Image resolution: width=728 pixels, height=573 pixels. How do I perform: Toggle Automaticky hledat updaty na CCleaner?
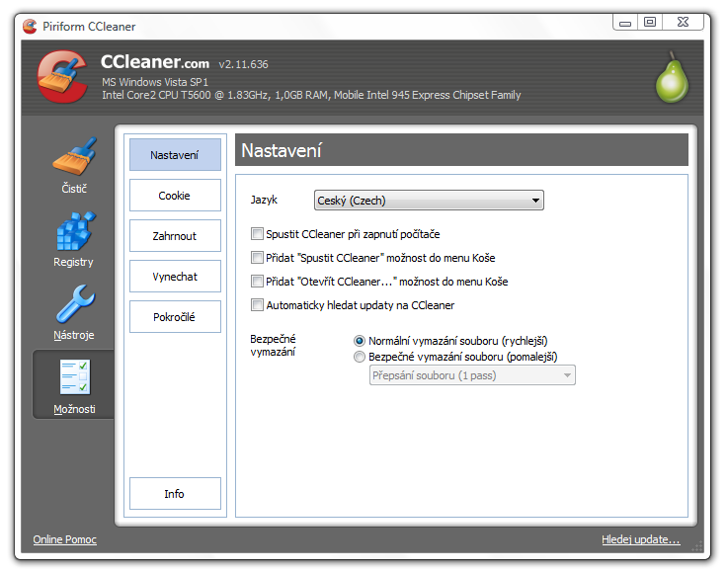click(x=257, y=304)
